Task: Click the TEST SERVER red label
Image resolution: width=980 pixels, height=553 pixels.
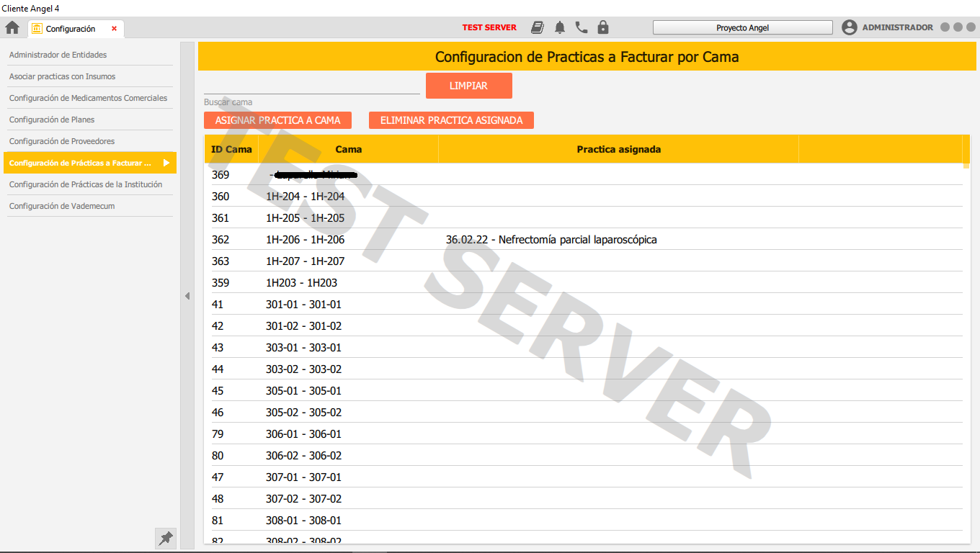Action: click(x=489, y=27)
